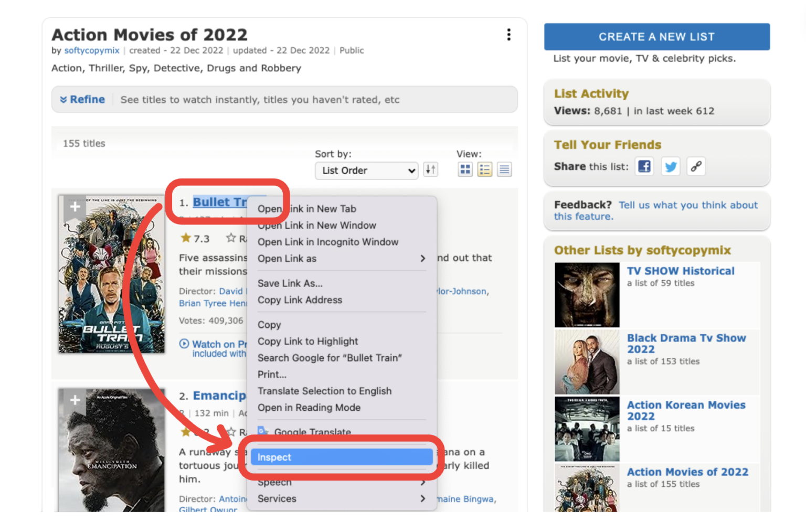This screenshot has height=532, width=806.
Task: Click the CREATE A NEW LIST button
Action: point(656,36)
